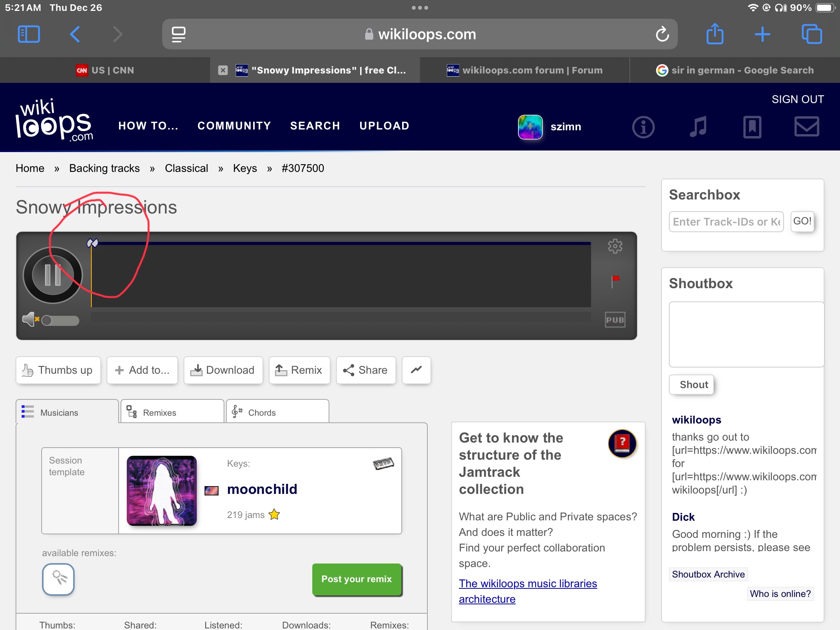Seek in the player waveform area
Viewport: 840px width, 630px height.
[x=341, y=276]
